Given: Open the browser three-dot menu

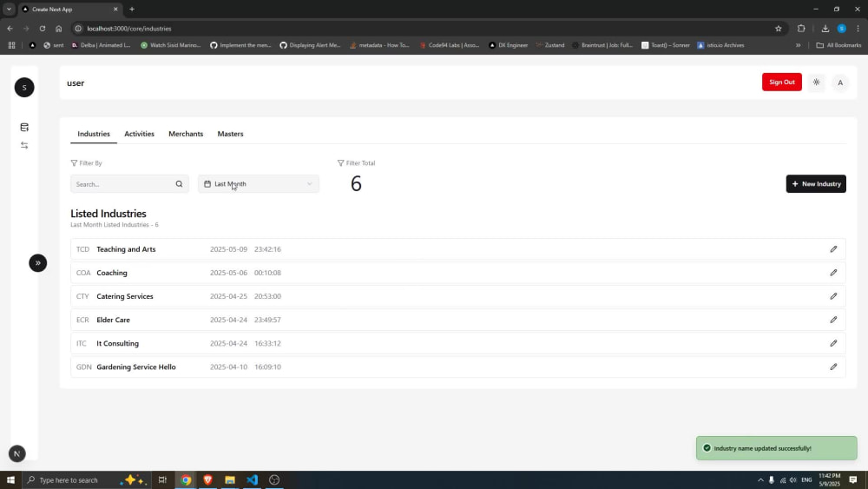Looking at the screenshot, I should [858, 29].
